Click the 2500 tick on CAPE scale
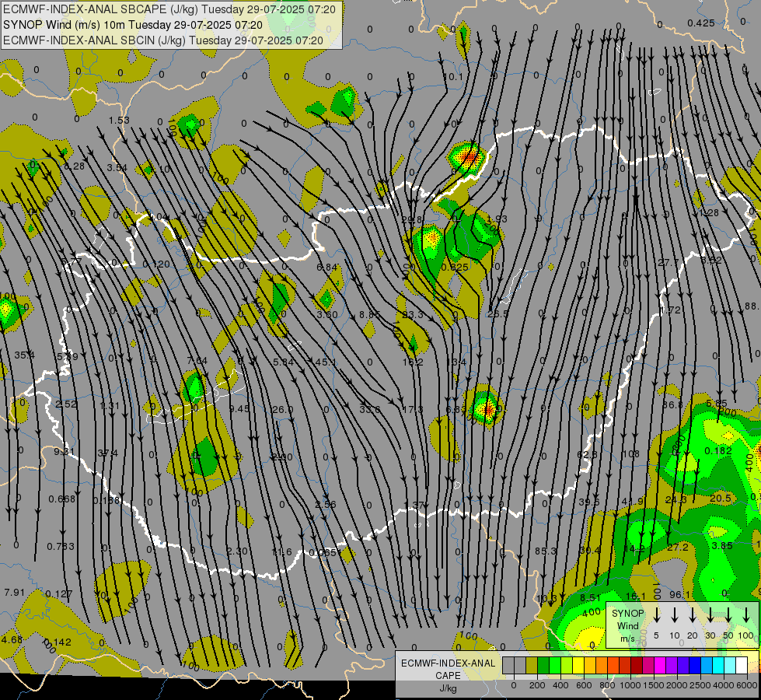The image size is (761, 700). coord(700,685)
